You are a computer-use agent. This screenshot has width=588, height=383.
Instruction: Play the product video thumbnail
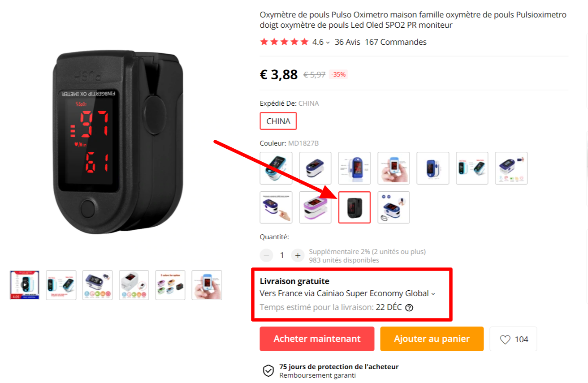tap(25, 285)
